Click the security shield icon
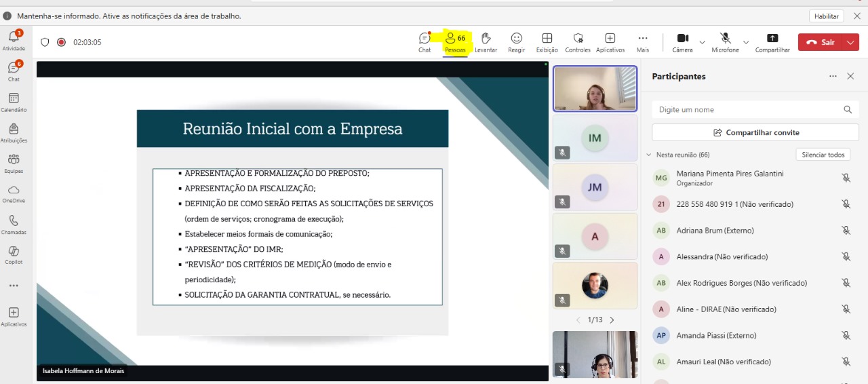Viewport: 868px width, 384px height. [45, 42]
